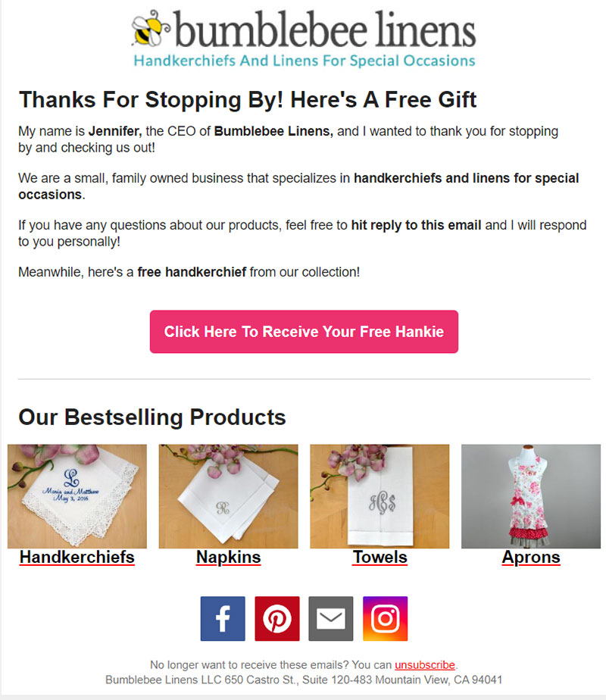Viewport: 606px width, 700px height.
Task: Open the Handkerchiefs category link
Action: pyautogui.click(x=77, y=557)
